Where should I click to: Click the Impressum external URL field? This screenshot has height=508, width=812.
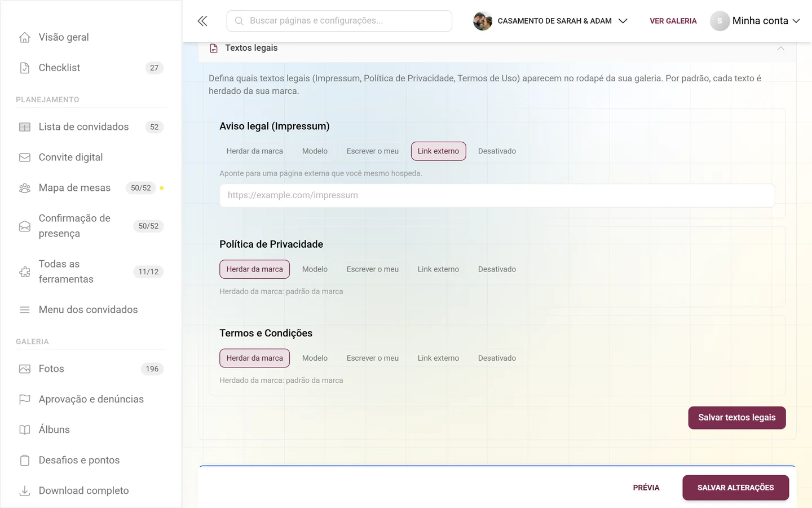(x=497, y=195)
